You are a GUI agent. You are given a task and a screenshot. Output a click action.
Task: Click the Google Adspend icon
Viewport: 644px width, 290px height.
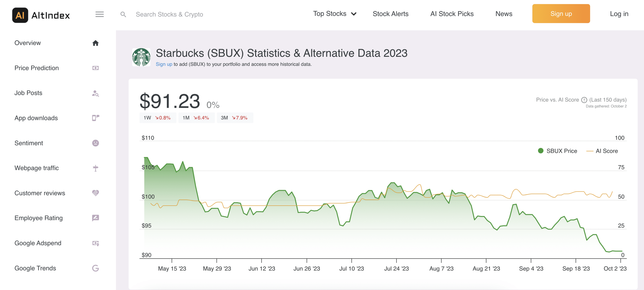[95, 243]
